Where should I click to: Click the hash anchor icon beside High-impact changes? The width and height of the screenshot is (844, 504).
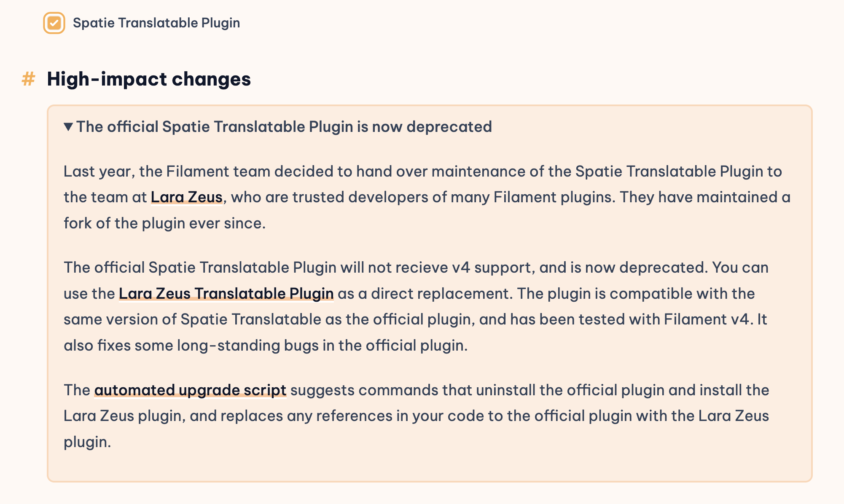point(28,79)
